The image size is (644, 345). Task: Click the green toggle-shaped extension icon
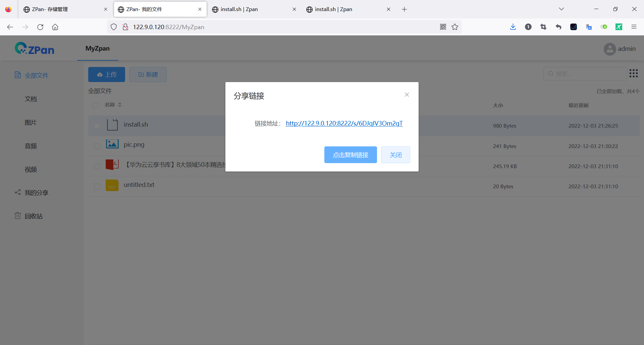[x=604, y=27]
